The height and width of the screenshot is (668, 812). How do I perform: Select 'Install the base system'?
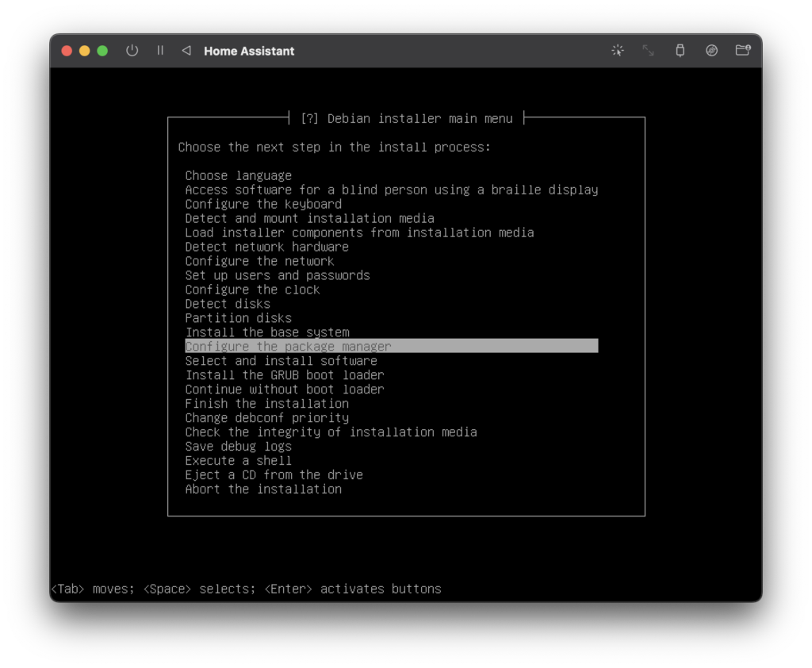coord(267,332)
